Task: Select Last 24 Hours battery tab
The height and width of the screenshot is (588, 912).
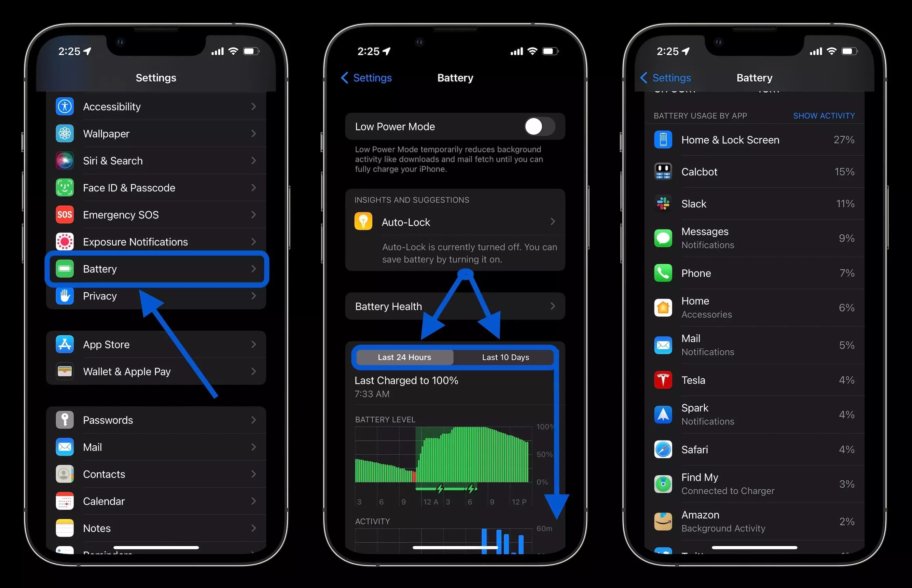Action: [x=404, y=358]
